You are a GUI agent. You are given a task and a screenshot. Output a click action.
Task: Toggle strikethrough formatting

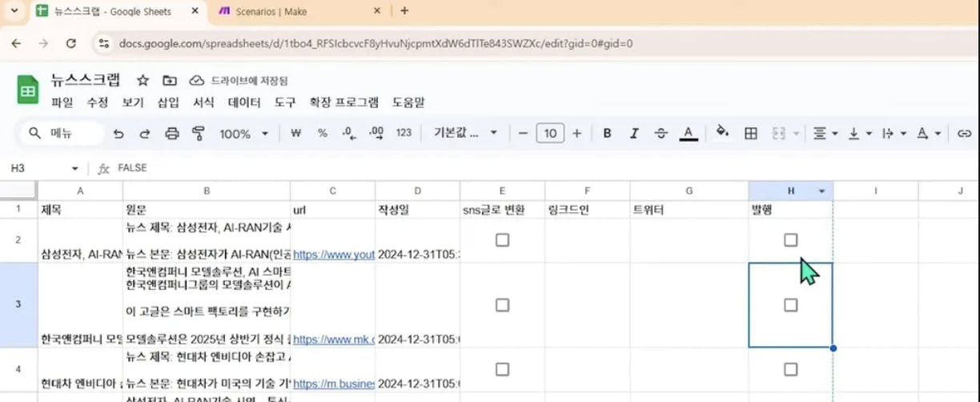click(661, 134)
